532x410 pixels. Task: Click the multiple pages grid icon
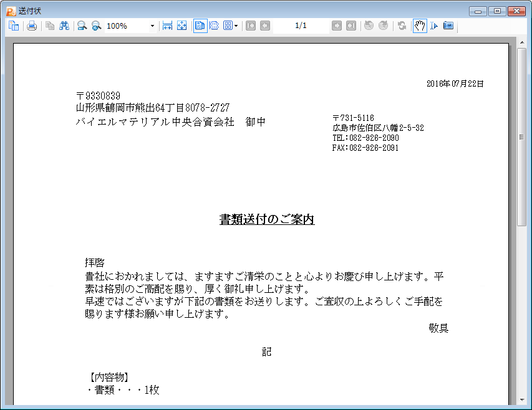coord(228,26)
